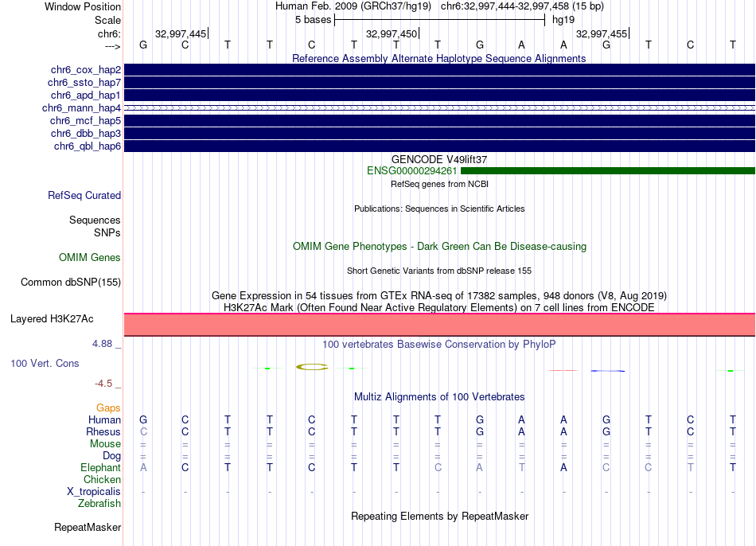The height and width of the screenshot is (546, 756).
Task: Click the Common dbSNP(155) track label
Action: pyautogui.click(x=71, y=283)
